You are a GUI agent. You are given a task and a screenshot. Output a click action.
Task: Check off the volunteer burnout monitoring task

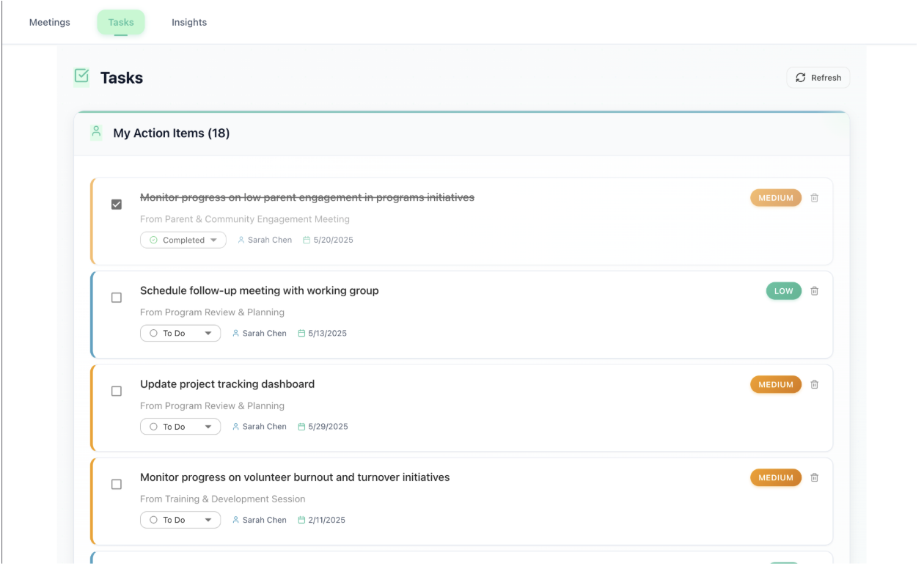[117, 484]
